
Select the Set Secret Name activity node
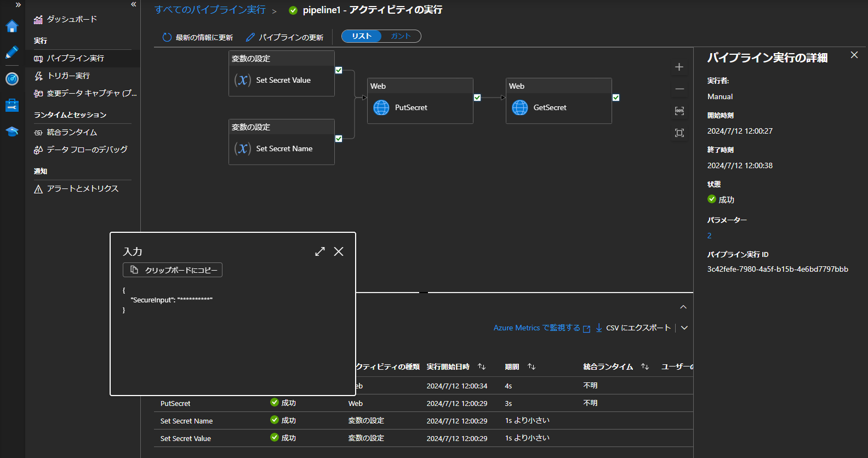(x=282, y=142)
